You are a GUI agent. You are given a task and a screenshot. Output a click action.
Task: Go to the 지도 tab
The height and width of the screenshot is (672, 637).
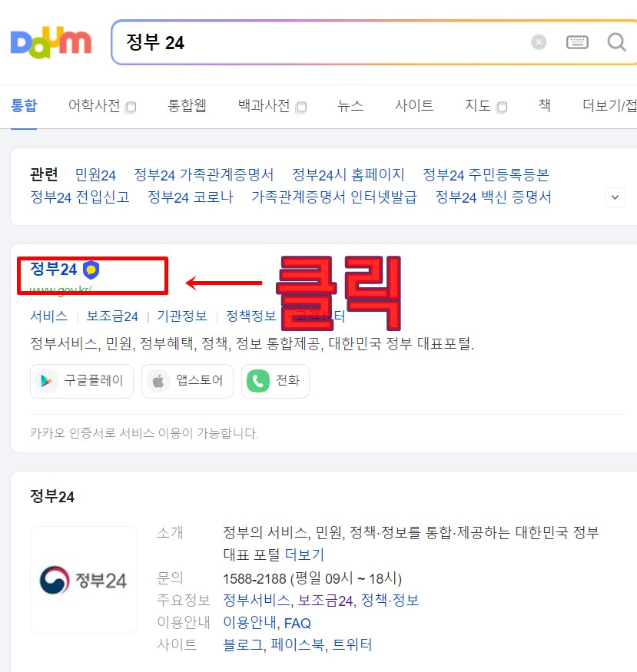(477, 105)
